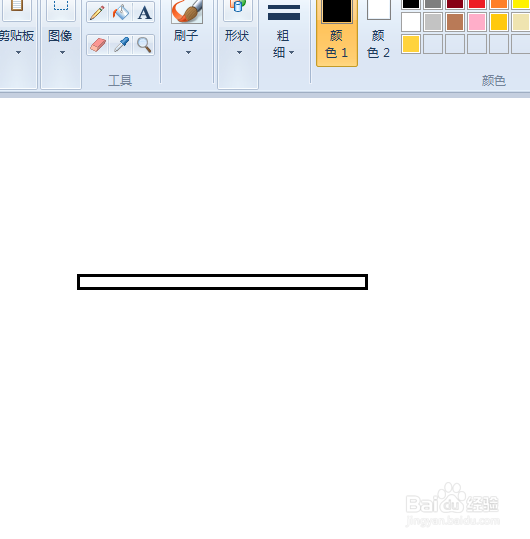This screenshot has height=539, width=530.
Task: Pick the red palette swatch
Action: click(477, 4)
